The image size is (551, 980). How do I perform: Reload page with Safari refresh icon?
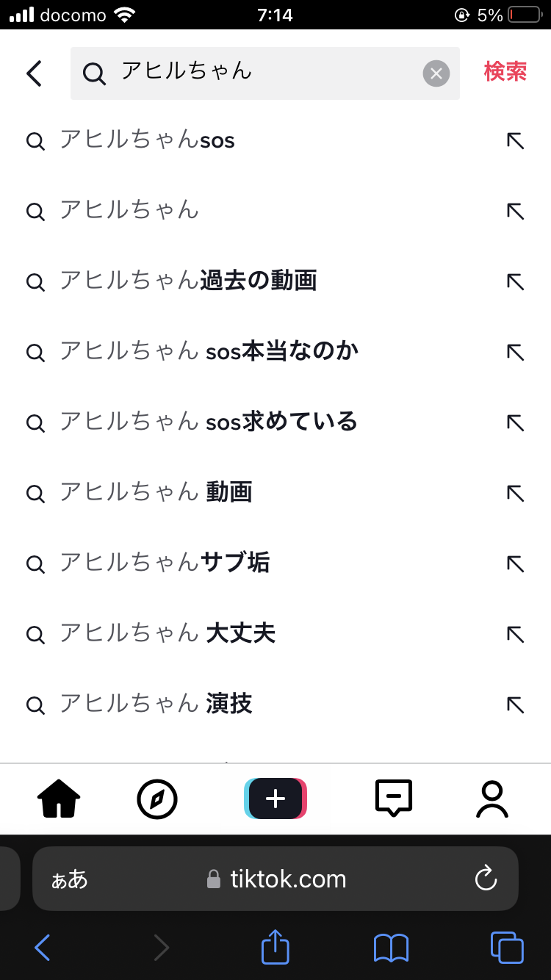pos(486,879)
